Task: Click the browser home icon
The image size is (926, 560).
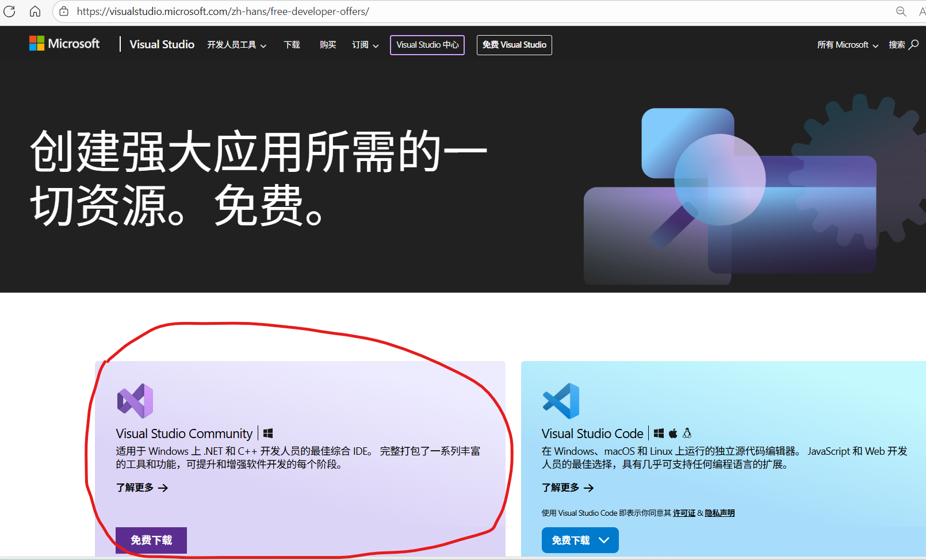Action: coord(35,11)
